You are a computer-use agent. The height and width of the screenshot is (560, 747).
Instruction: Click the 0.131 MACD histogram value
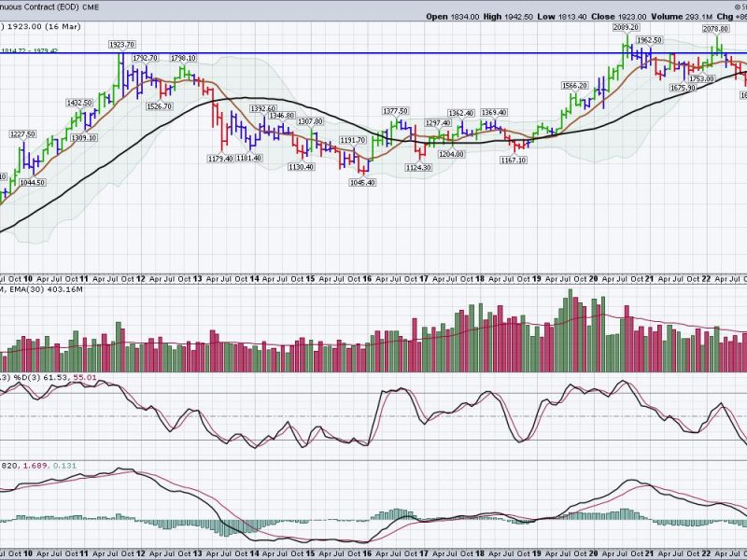pos(64,465)
